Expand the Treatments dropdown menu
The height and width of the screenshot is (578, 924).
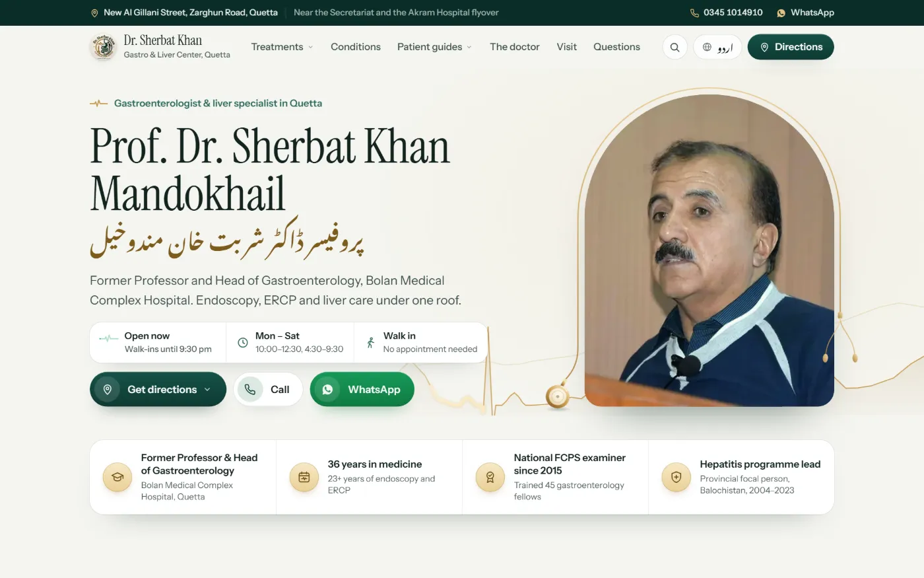pos(282,47)
